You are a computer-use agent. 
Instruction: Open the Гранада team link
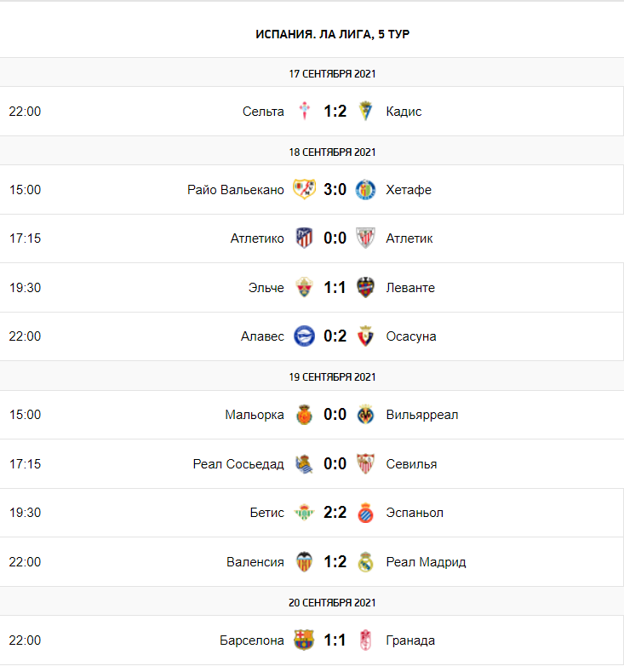410,640
